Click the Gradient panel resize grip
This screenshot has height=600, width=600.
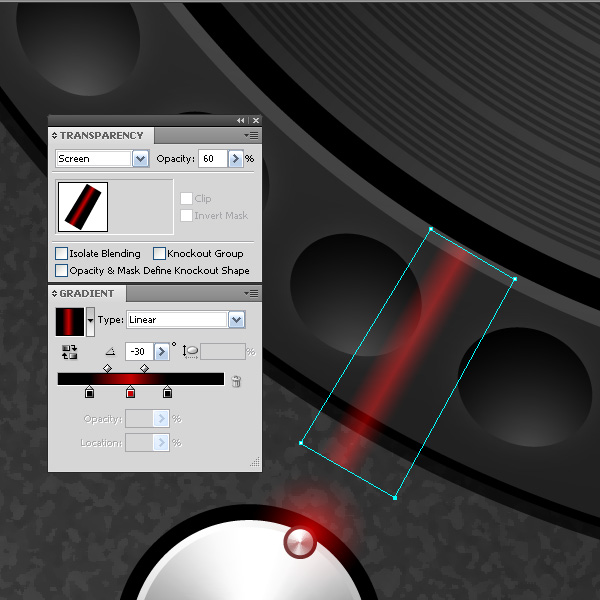coord(255,462)
